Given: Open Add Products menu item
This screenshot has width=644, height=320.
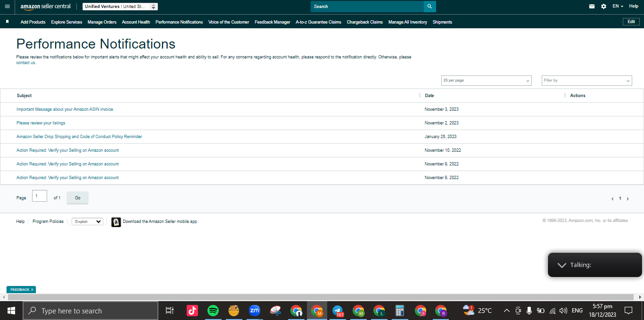Looking at the screenshot, I should tap(33, 22).
